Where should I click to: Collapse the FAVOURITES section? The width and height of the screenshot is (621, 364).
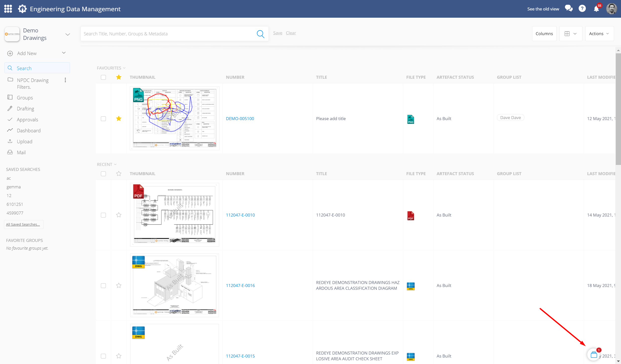(x=111, y=68)
